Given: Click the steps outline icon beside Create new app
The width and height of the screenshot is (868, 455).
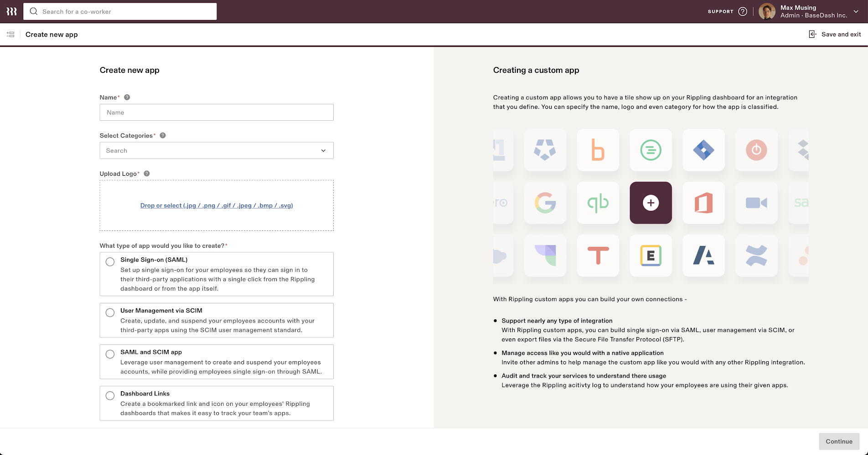Looking at the screenshot, I should [x=10, y=34].
